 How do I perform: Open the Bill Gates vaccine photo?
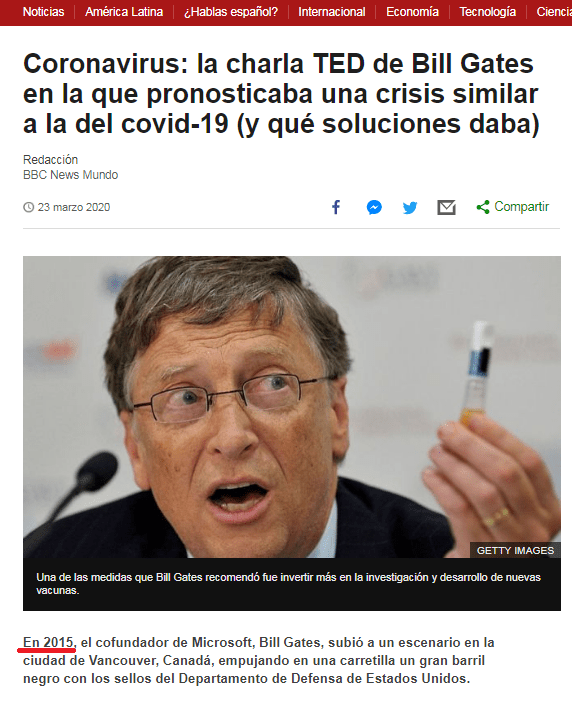292,407
